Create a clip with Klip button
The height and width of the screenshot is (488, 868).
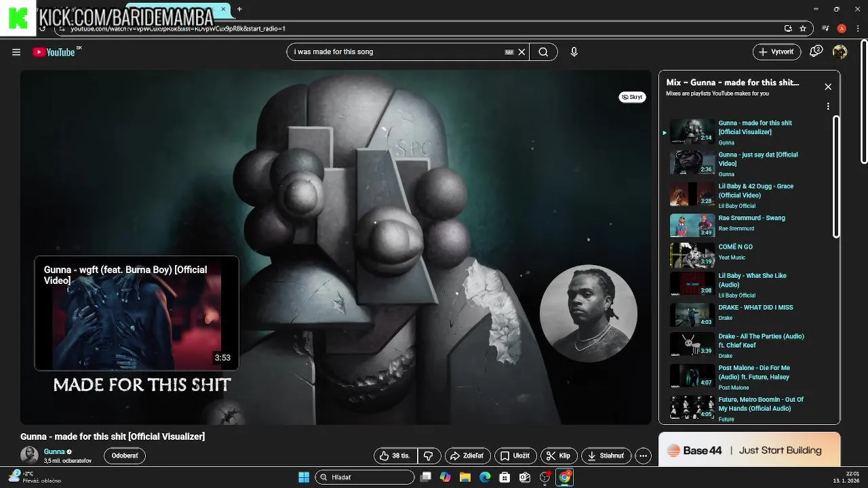point(559,456)
